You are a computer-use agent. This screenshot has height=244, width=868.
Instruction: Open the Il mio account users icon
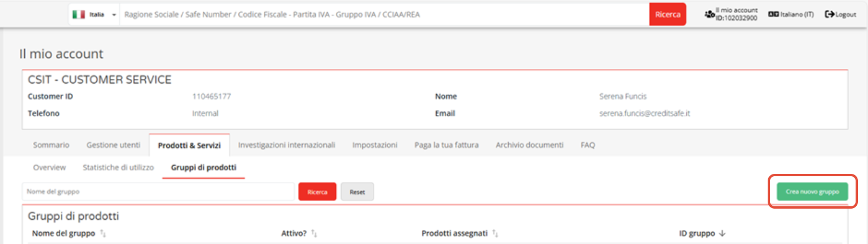pyautogui.click(x=709, y=14)
